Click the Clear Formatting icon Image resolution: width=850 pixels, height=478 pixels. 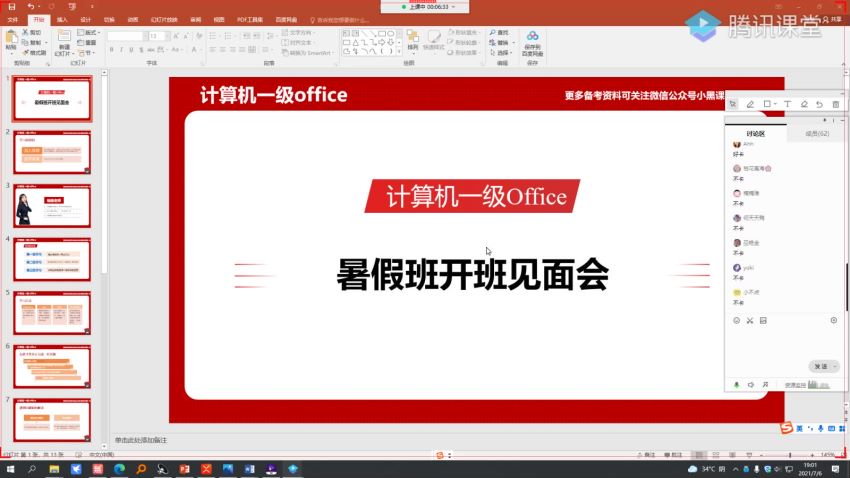tap(199, 36)
